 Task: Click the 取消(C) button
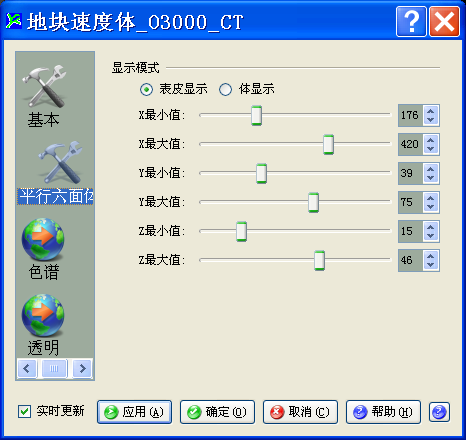[300, 412]
